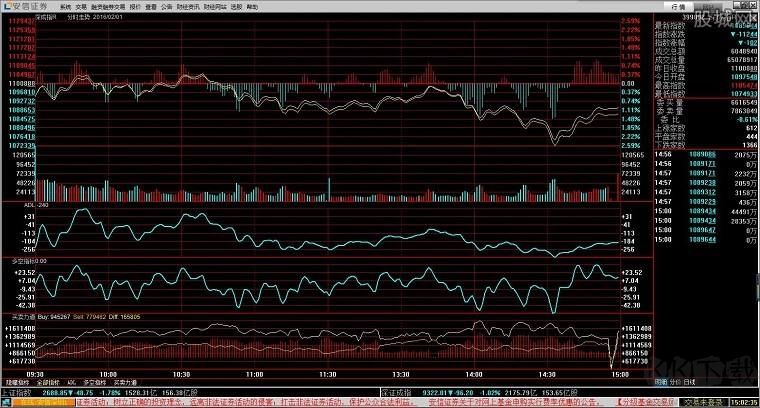This screenshot has width=760, height=408.
Task: Switch to the 行情 tab
Action: pyautogui.click(x=675, y=5)
